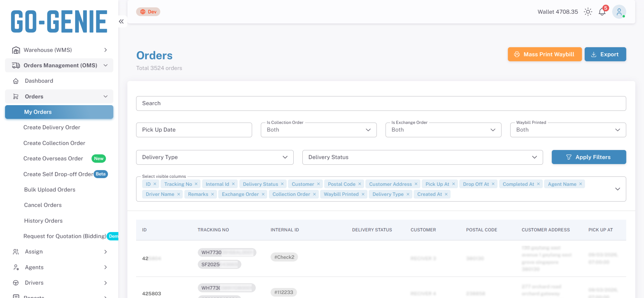Viewport: 644px width, 298px height.
Task: Remove the Driver Name column chip
Action: coord(179,194)
